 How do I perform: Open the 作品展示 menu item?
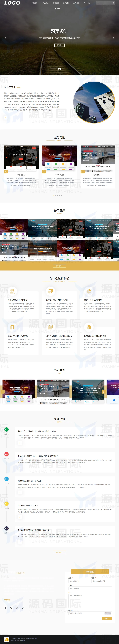[45, 3]
